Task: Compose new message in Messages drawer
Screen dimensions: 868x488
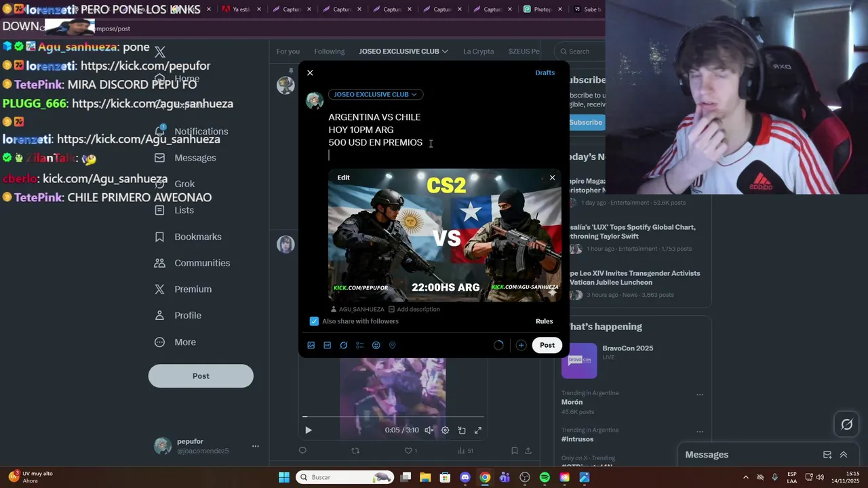Action: pyautogui.click(x=827, y=455)
